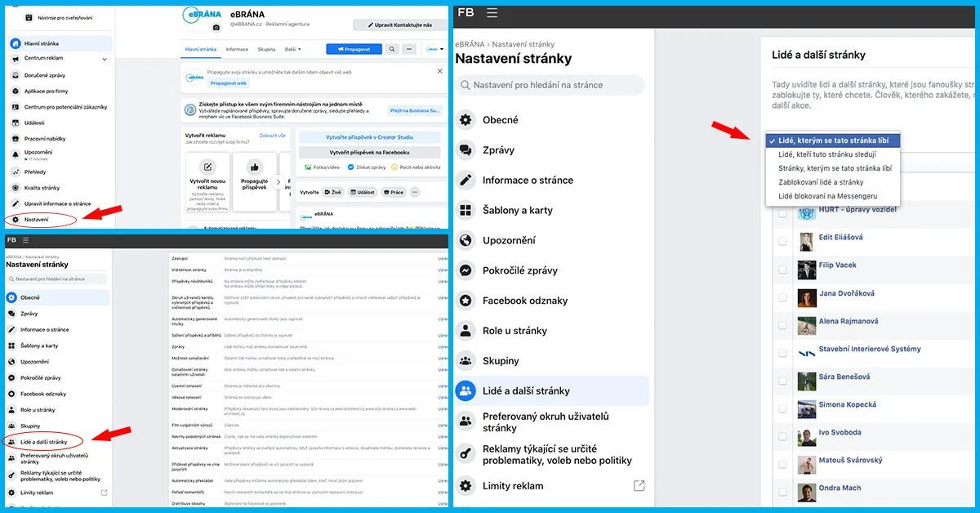980x513 pixels.
Task: Tick the checkbox next to Filip Vacek
Action: point(783,270)
